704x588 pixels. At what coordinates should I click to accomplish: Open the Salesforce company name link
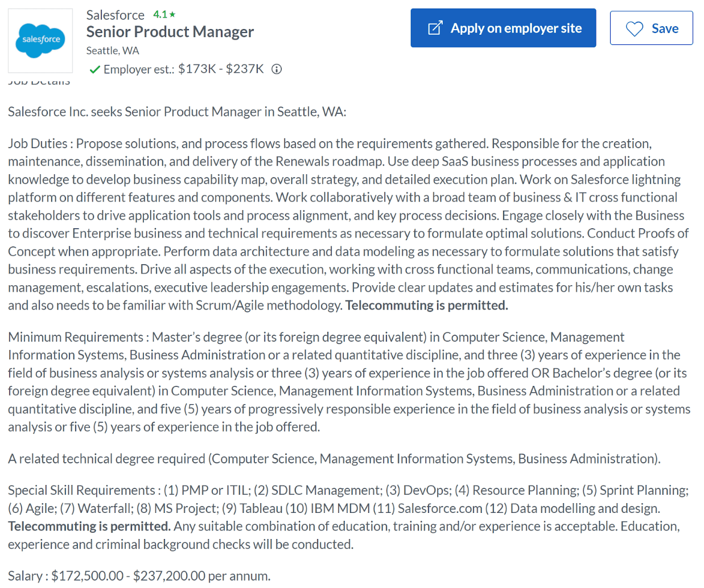click(115, 14)
